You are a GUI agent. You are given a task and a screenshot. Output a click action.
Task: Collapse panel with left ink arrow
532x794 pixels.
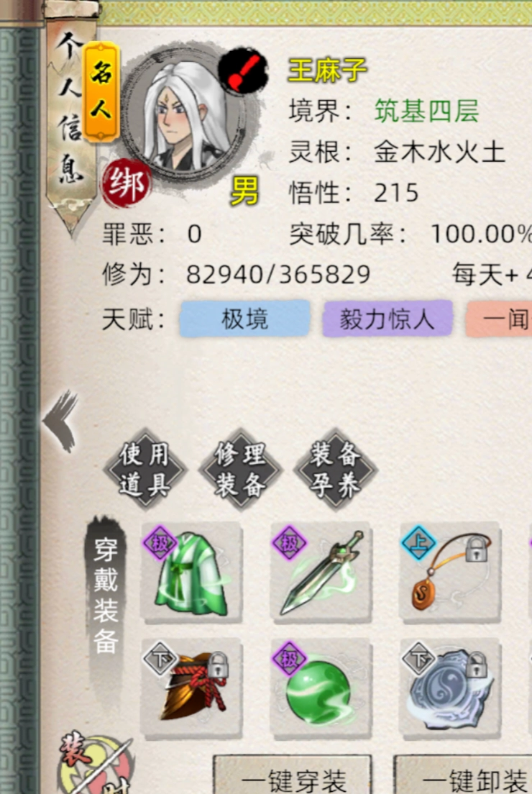60,420
